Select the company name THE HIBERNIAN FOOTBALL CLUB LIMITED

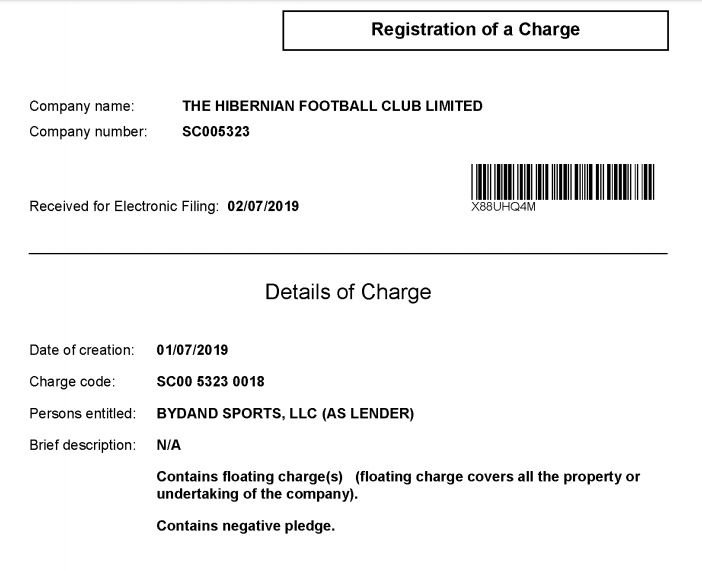point(332,106)
